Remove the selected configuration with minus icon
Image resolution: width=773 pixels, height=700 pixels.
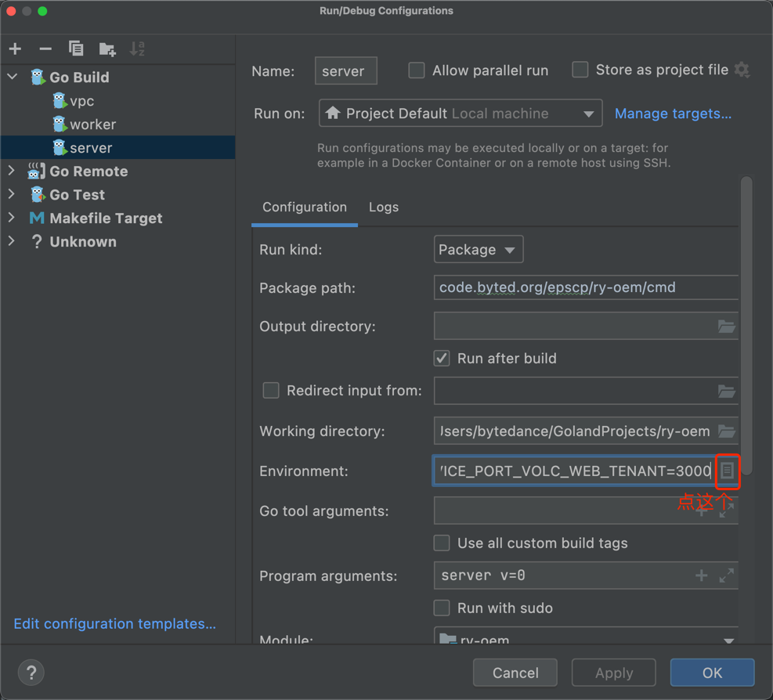pyautogui.click(x=45, y=49)
